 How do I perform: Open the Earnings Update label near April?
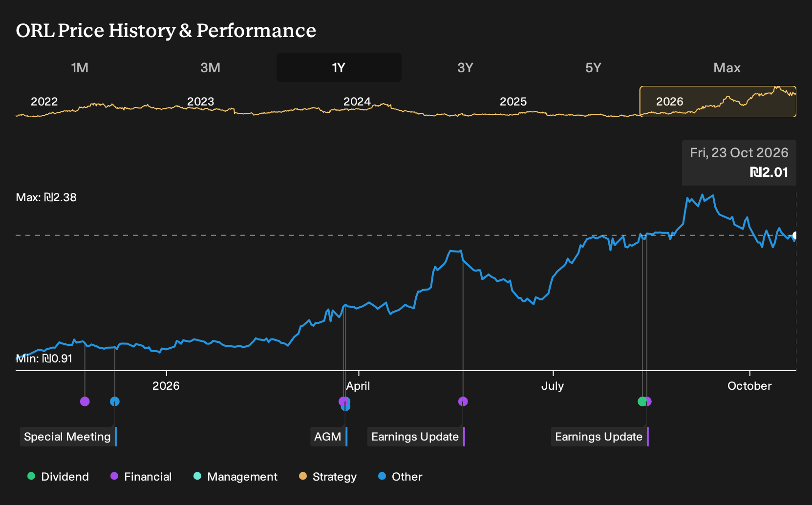[x=416, y=437]
